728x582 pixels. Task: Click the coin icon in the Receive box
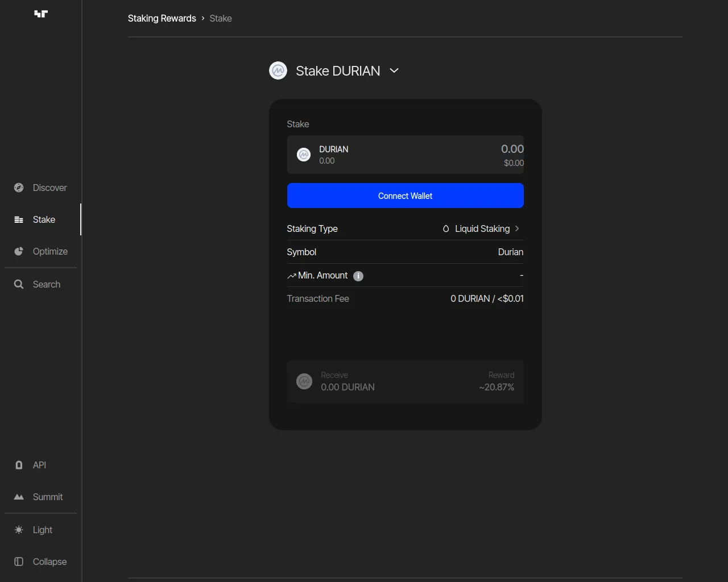click(x=304, y=381)
